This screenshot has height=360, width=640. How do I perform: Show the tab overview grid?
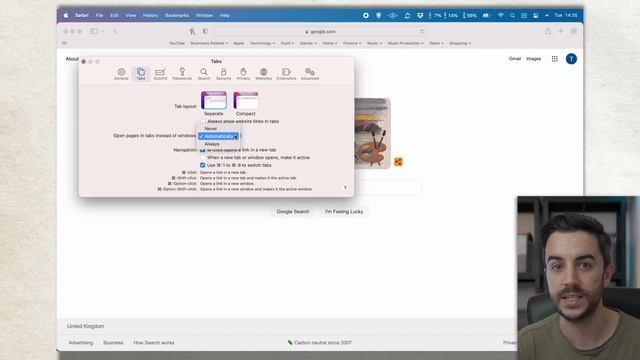574,31
